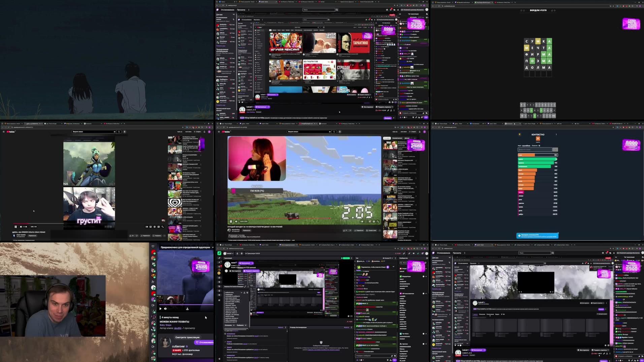
Task: Toggle subtitles button in Dota short player
Action: (151, 227)
